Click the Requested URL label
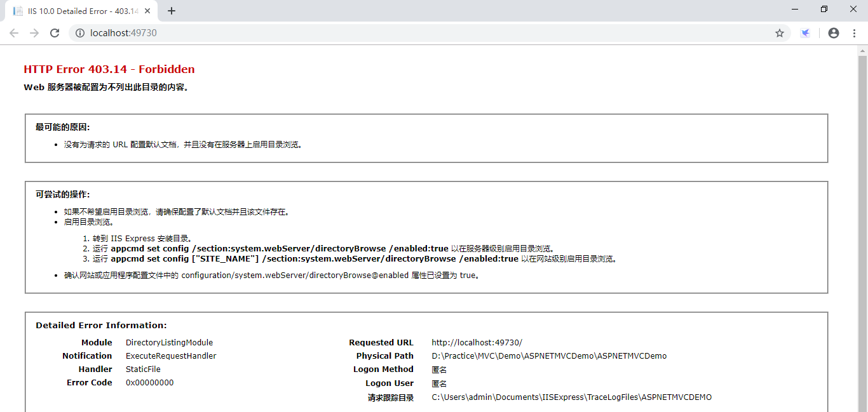 click(381, 342)
